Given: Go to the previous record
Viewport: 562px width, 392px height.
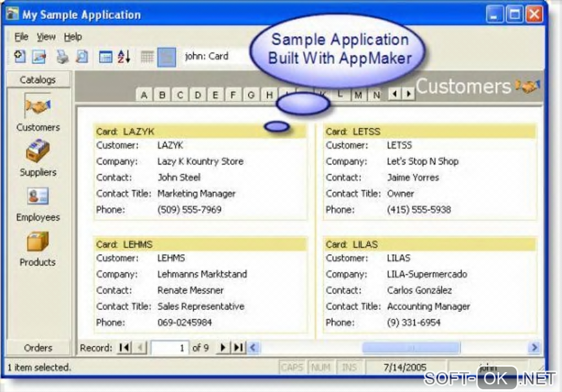Looking at the screenshot, I should (x=140, y=347).
